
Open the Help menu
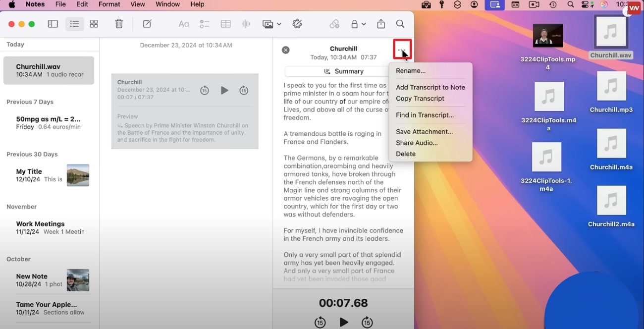click(x=197, y=4)
